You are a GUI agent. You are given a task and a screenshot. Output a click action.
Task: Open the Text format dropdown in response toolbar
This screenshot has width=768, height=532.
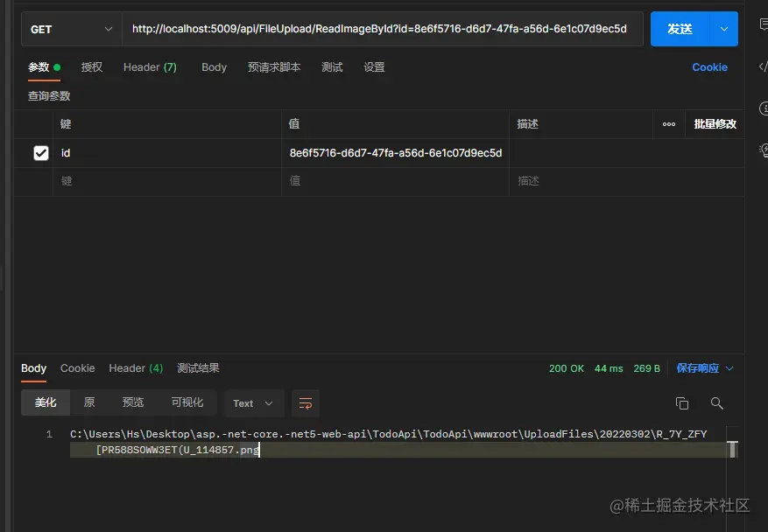[253, 403]
